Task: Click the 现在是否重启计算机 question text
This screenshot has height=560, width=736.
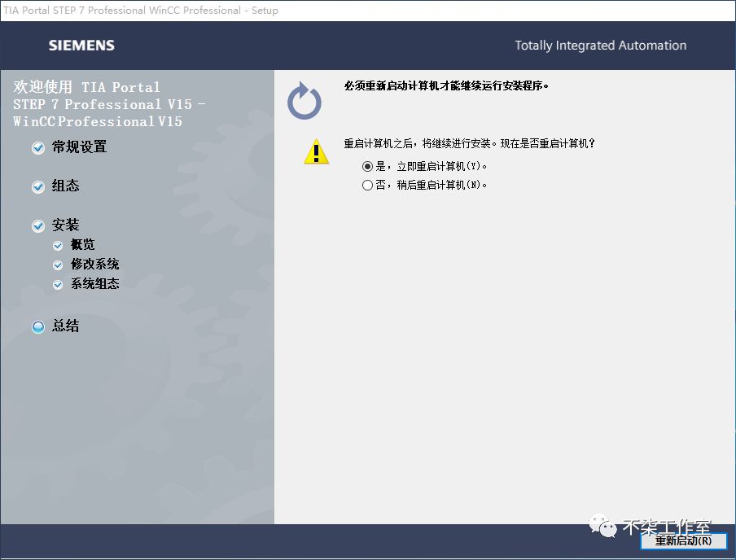Action: [x=547, y=143]
